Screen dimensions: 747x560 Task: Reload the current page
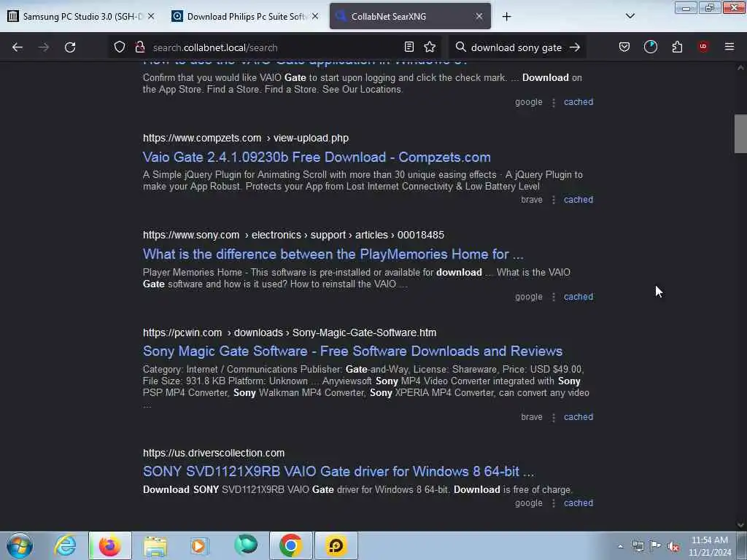click(70, 47)
